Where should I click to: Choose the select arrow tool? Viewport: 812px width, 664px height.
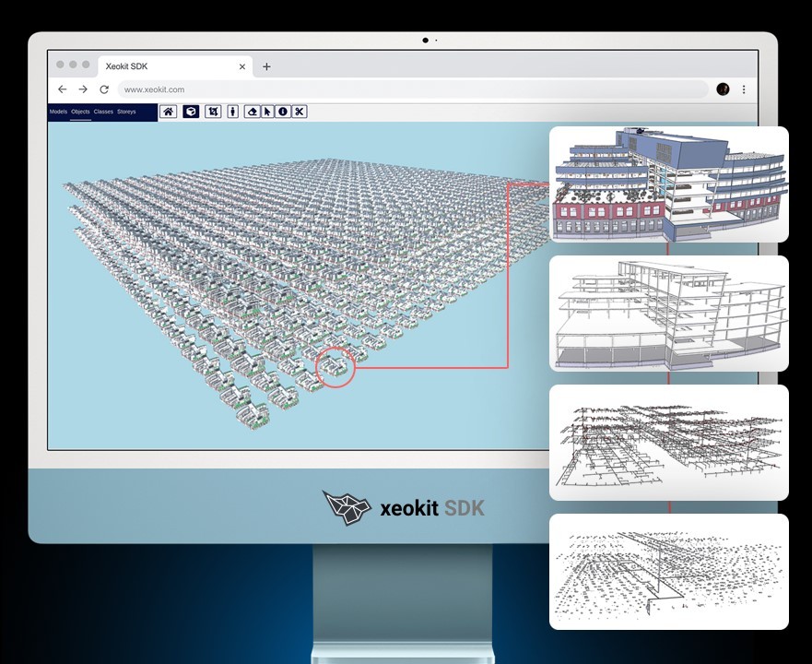[x=267, y=111]
